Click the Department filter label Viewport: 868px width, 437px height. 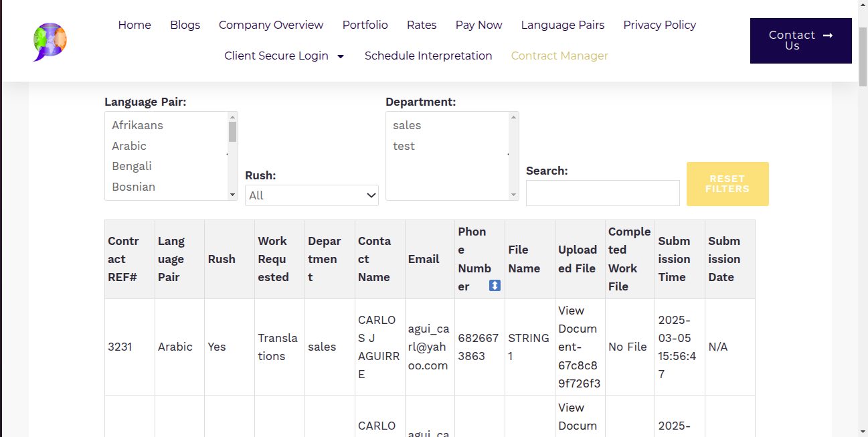[x=421, y=102]
